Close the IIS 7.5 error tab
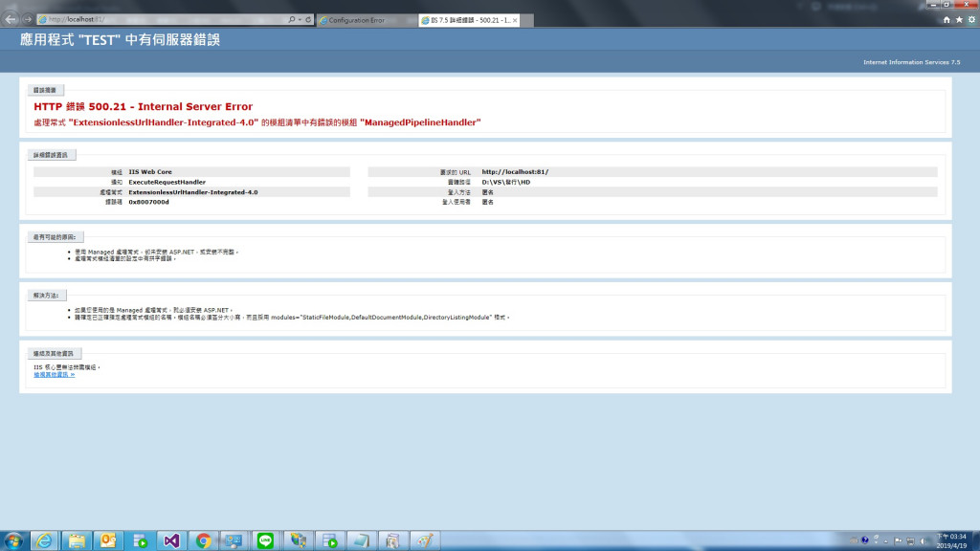This screenshot has height=551, width=980. point(515,20)
